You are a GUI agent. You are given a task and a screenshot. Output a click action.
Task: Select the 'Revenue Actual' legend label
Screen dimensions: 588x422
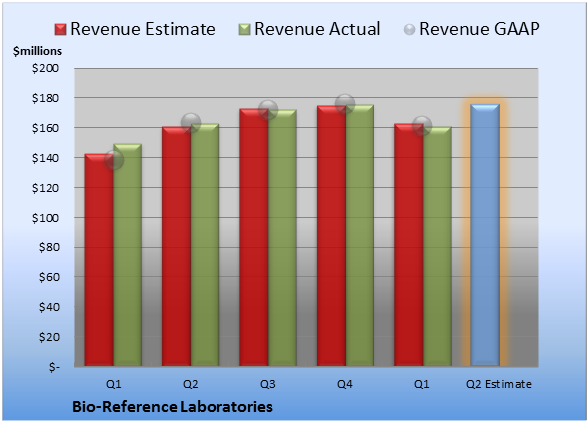tap(317, 29)
